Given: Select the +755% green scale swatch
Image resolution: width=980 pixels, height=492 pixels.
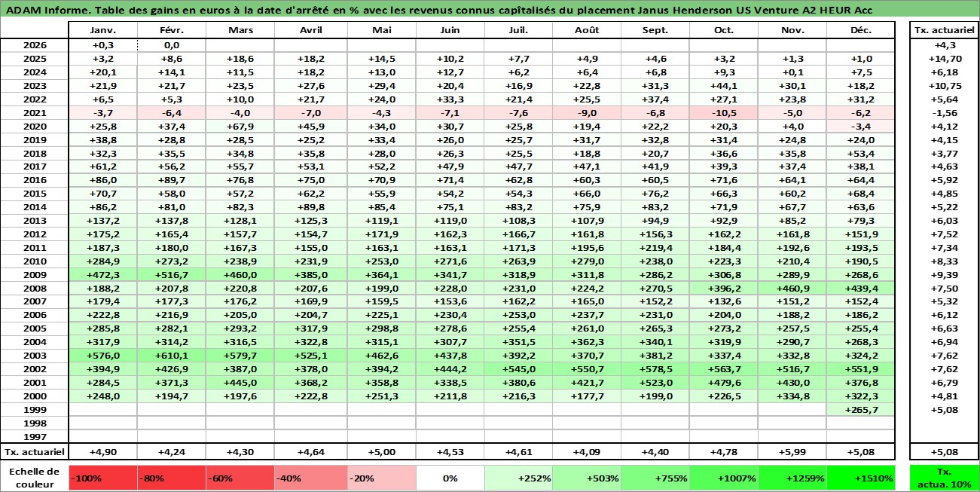Looking at the screenshot, I should point(654,478).
